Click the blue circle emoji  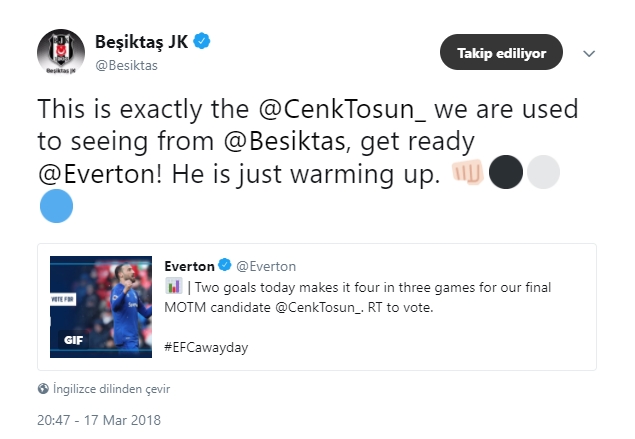pos(56,208)
